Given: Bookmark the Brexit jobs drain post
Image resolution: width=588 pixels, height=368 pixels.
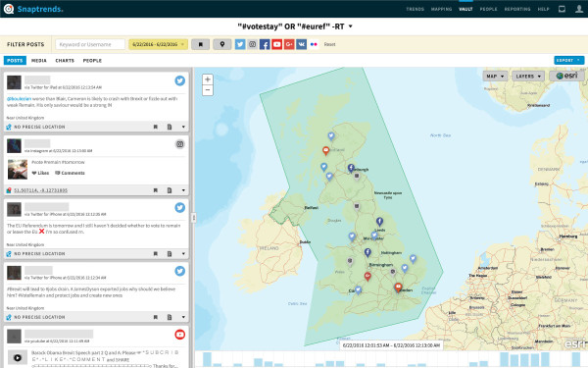Looking at the screenshot, I should tap(155, 317).
